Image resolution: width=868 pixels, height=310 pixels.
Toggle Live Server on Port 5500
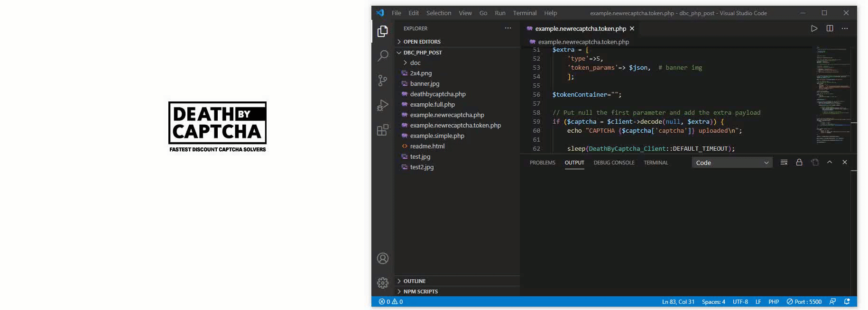[804, 302]
